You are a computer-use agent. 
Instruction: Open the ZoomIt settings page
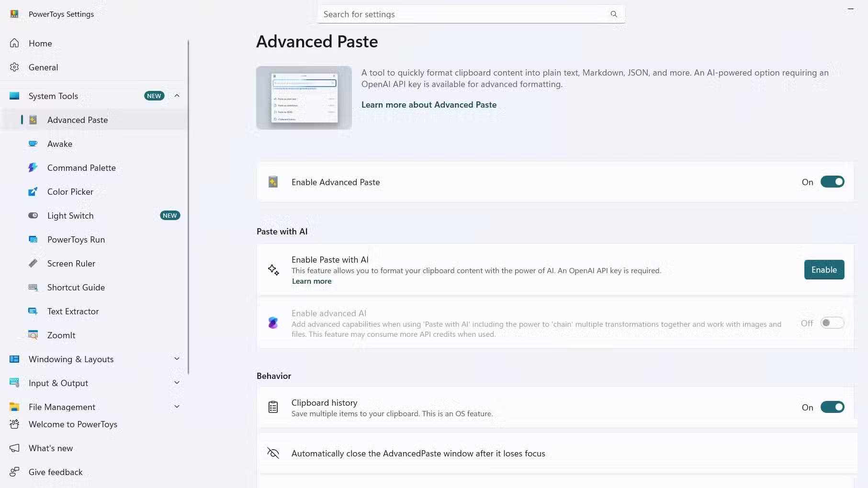coord(94,335)
